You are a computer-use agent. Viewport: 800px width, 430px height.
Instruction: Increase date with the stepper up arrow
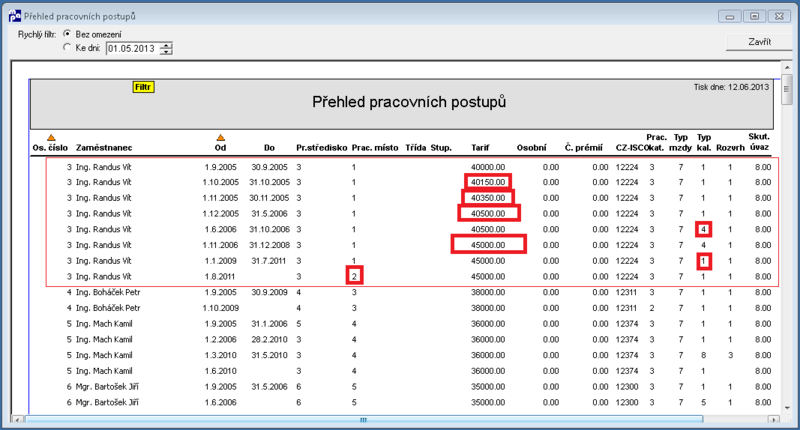[166, 45]
